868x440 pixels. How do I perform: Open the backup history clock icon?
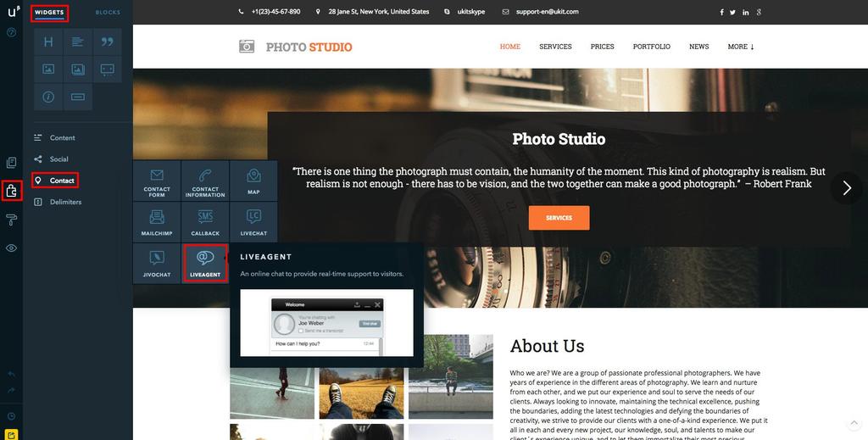(x=11, y=416)
